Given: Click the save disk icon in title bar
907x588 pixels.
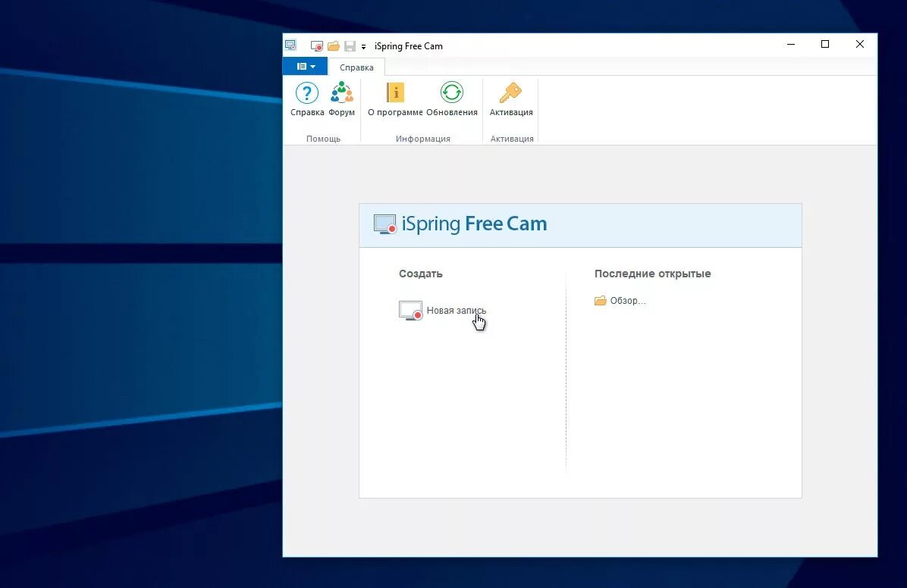Looking at the screenshot, I should tap(350, 46).
